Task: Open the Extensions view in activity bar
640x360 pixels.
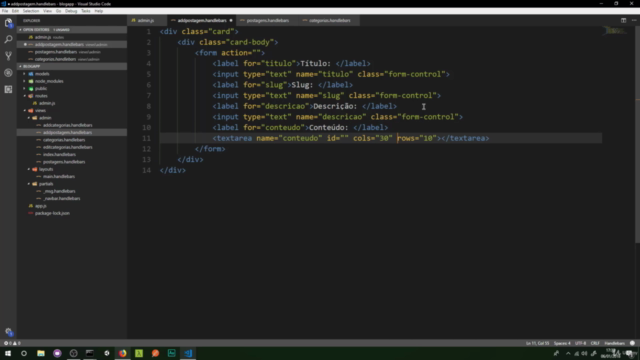Action: coord(8,89)
